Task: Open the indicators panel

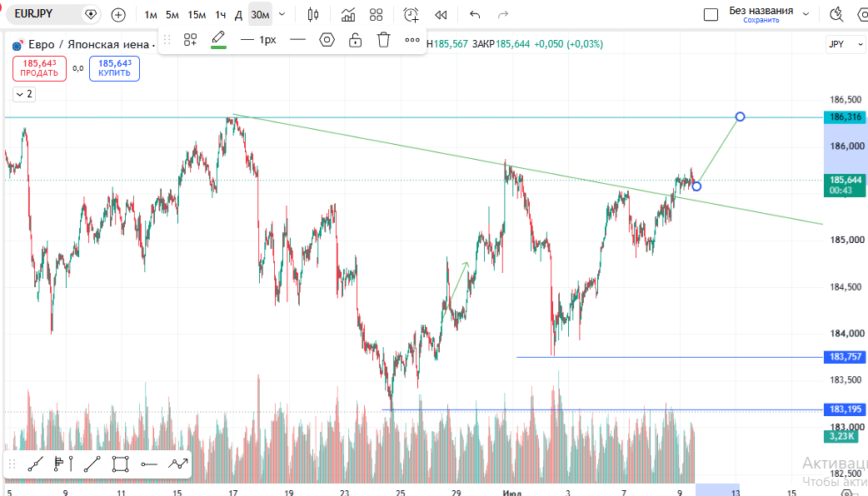Action: pyautogui.click(x=348, y=15)
